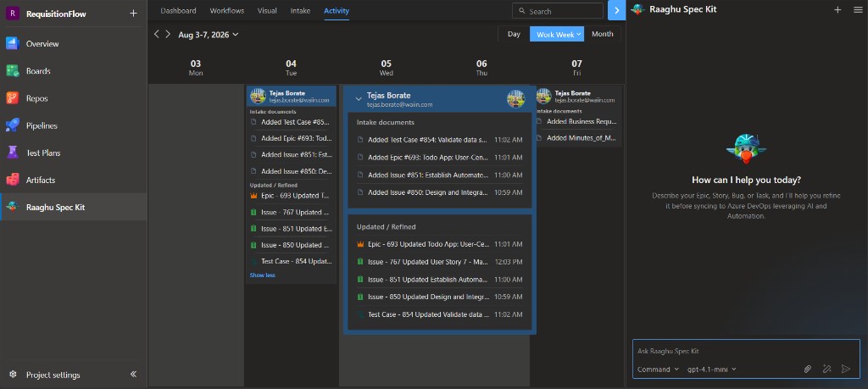
Task: Open the Command mode dropdown
Action: pyautogui.click(x=658, y=369)
